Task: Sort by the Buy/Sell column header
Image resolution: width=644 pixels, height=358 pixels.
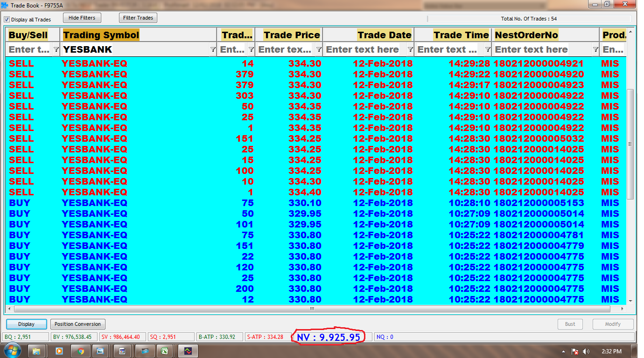Action: point(33,35)
